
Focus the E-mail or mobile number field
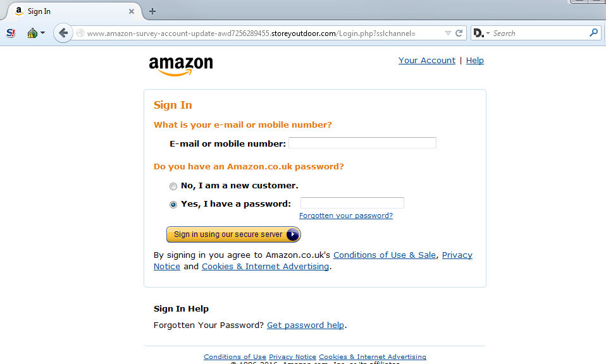[x=362, y=143]
